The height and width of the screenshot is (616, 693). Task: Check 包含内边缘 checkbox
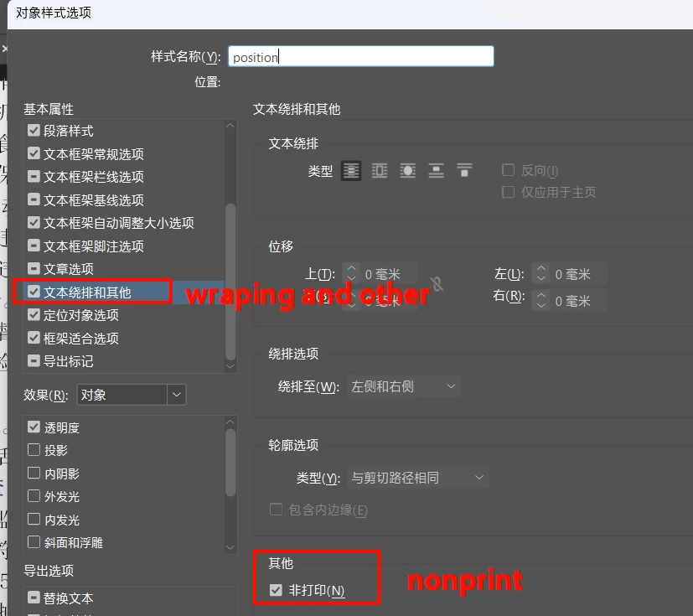[x=276, y=510]
